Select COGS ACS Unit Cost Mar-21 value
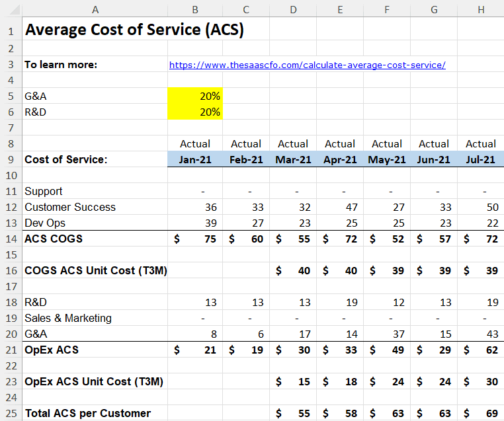The image size is (504, 421). coord(293,270)
